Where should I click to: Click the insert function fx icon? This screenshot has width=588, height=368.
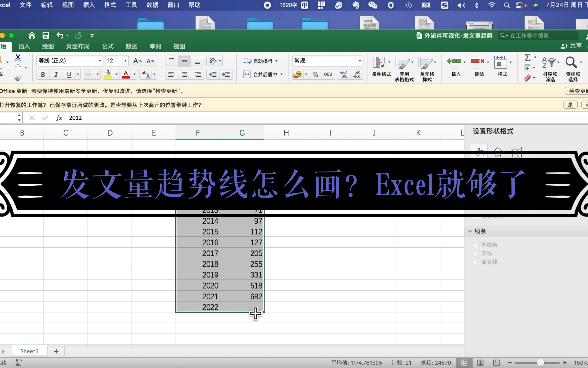59,118
